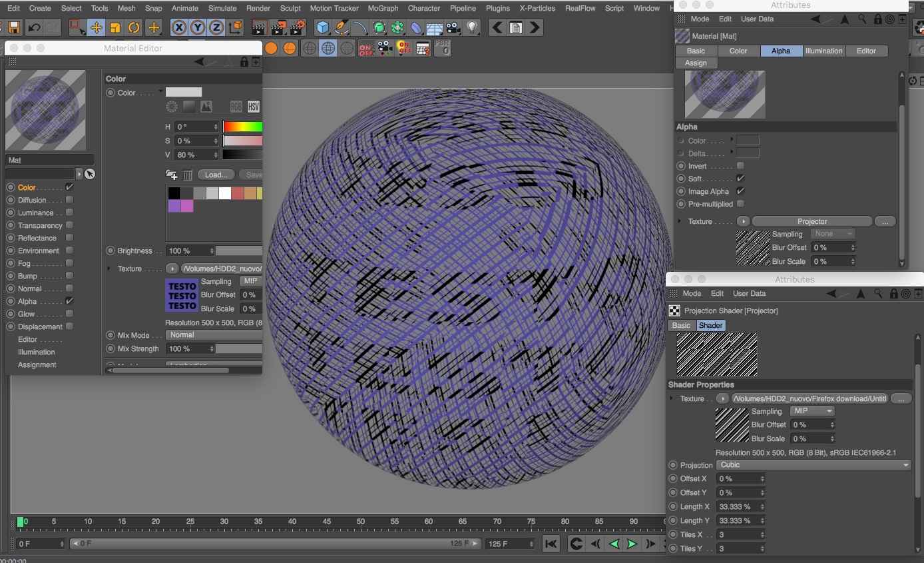This screenshot has height=563, width=924.
Task: Expand the Alpha Texture disclosure triangle
Action: (680, 221)
